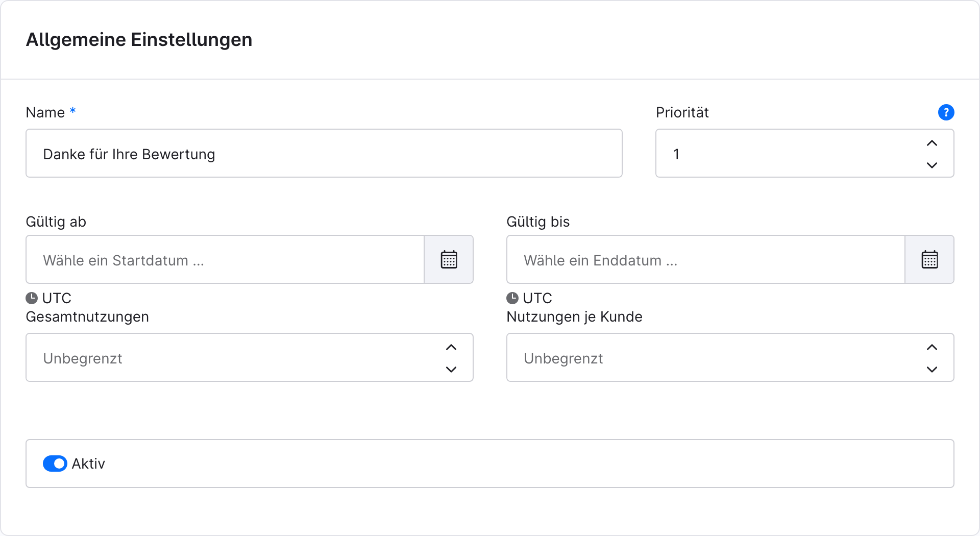Open the Priorität help tooltip icon
This screenshot has height=536, width=980.
(x=946, y=112)
